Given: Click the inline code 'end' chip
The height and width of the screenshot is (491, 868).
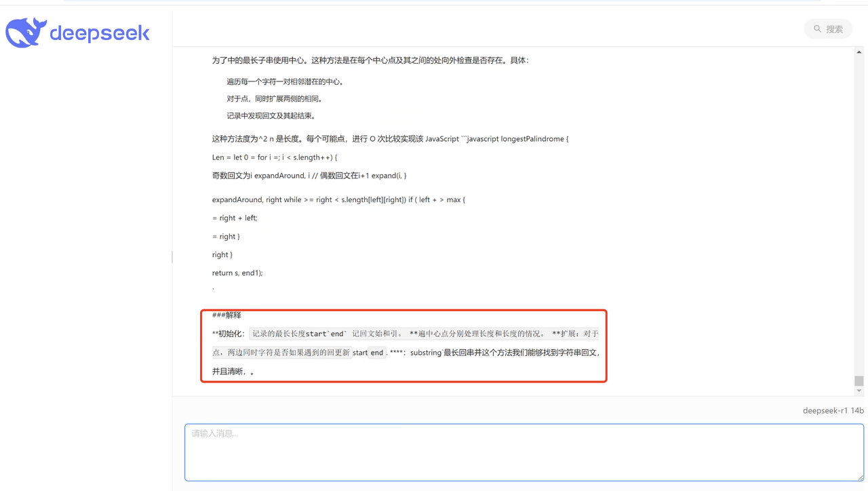Looking at the screenshot, I should coord(377,353).
